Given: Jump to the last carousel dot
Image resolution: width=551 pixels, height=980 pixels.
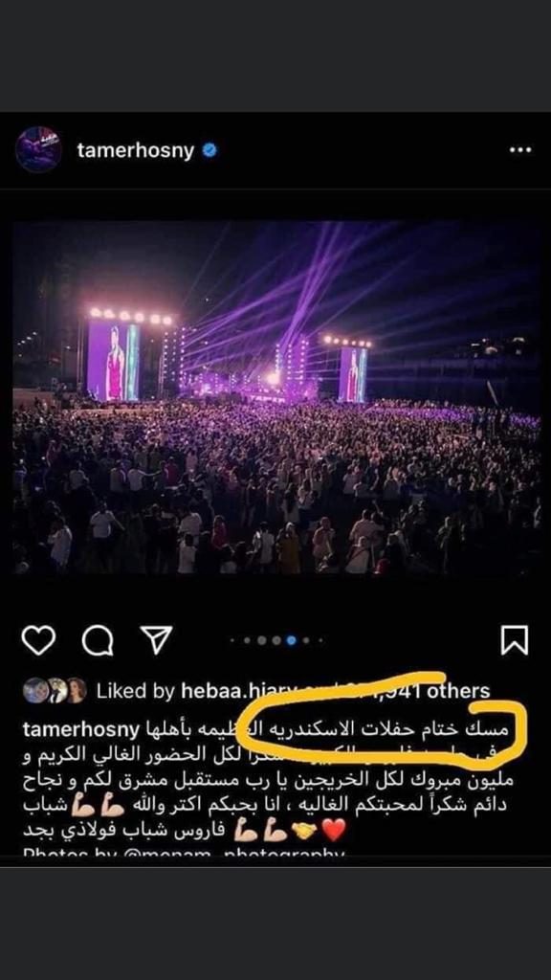Looking at the screenshot, I should tap(320, 640).
